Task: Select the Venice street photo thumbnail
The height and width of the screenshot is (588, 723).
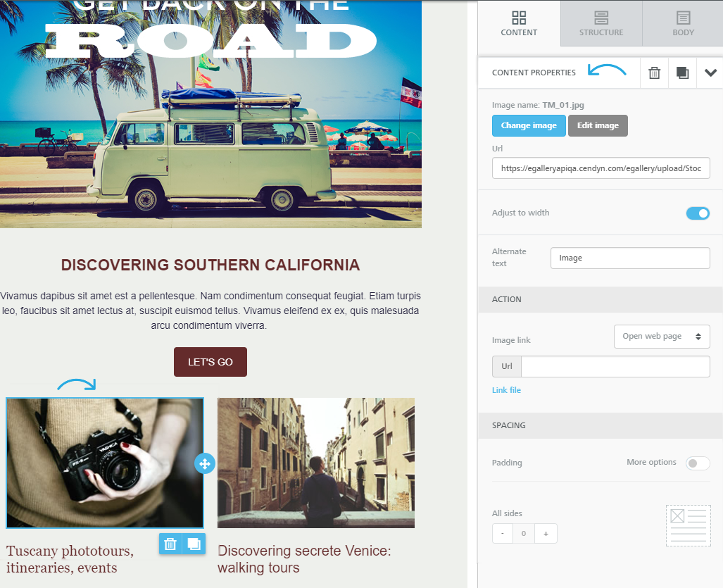Action: tap(316, 463)
